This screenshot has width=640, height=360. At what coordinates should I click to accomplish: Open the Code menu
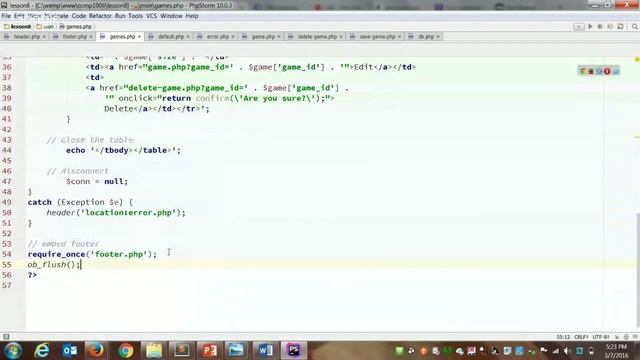(x=78, y=16)
